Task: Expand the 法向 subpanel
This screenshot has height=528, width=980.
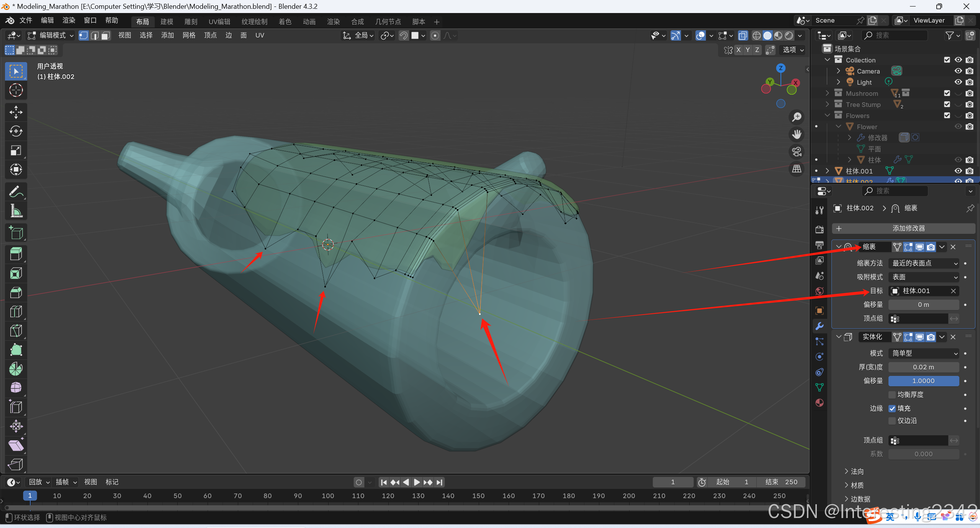Action: pos(854,472)
